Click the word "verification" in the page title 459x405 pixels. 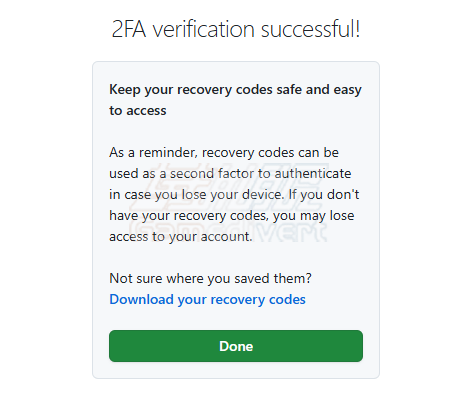click(x=204, y=29)
